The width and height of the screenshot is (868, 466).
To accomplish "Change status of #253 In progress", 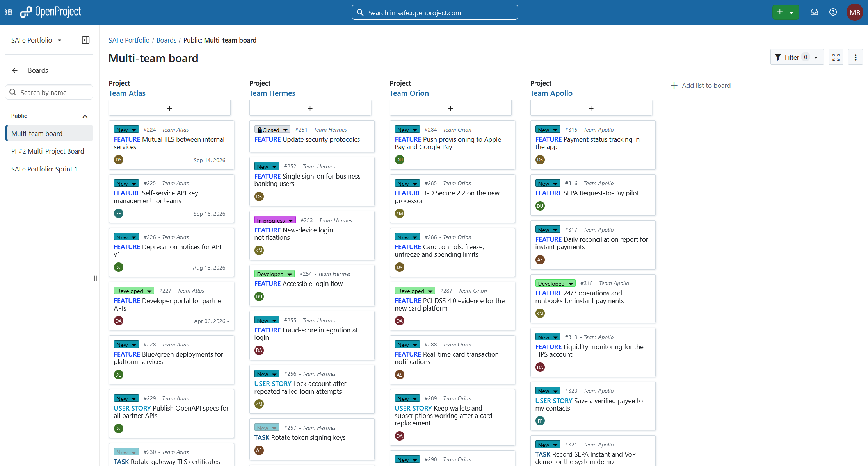I will pos(275,220).
